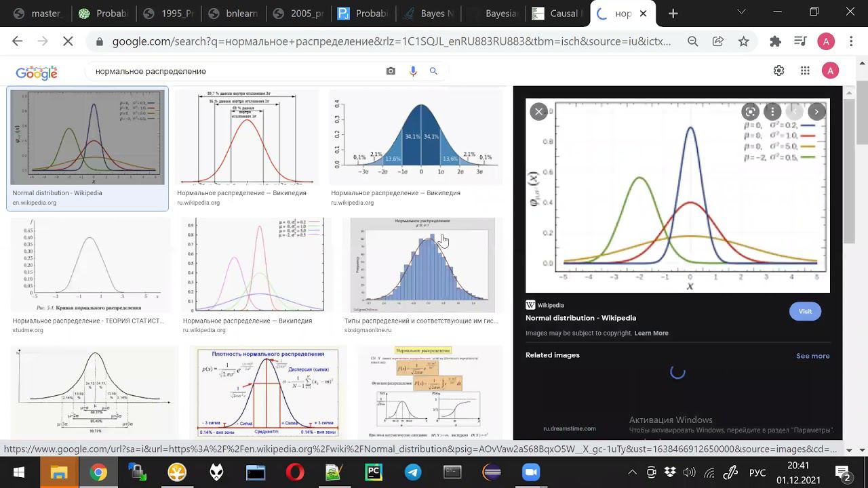Open the red bell curve with sigma intervals thumbnail

(x=247, y=137)
